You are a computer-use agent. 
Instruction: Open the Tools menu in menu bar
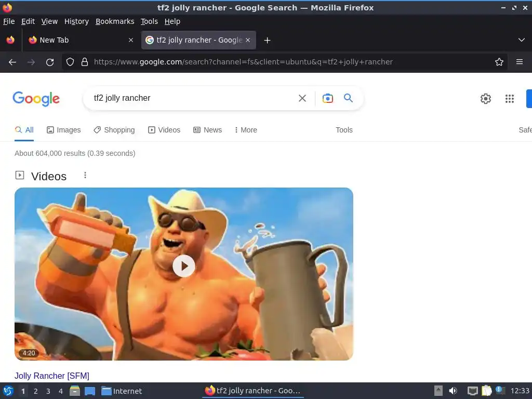point(149,21)
